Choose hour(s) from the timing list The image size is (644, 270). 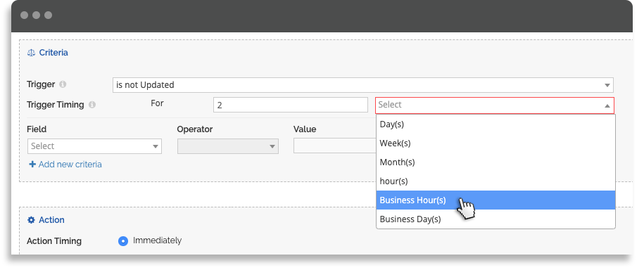(495, 181)
